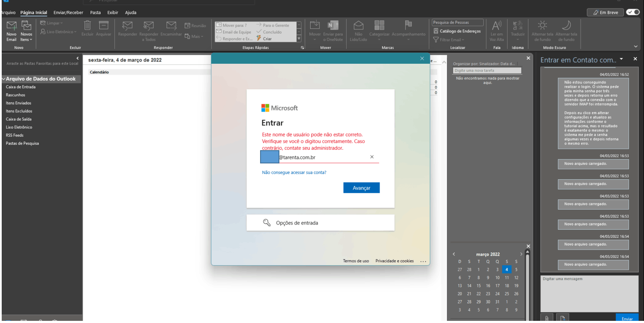644x323 pixels.
Task: Select the Mover para: ? quick step
Action: pyautogui.click(x=232, y=25)
